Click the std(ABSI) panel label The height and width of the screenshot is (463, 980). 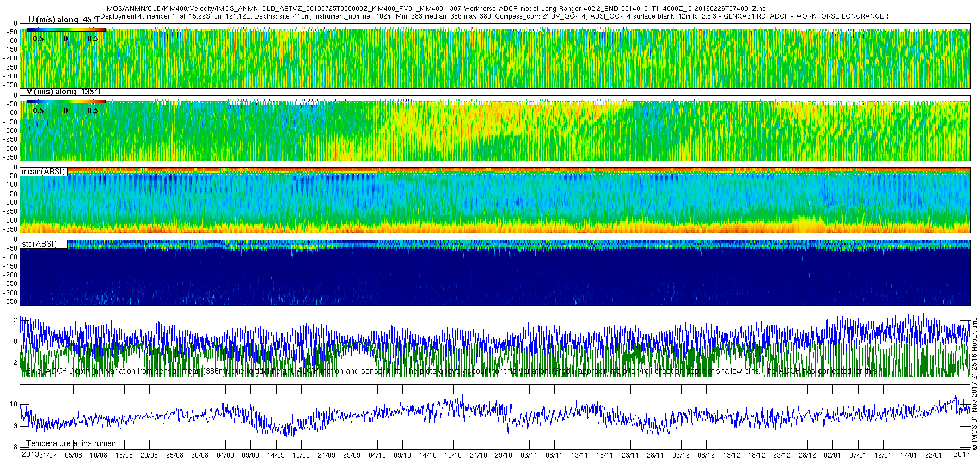[x=39, y=244]
